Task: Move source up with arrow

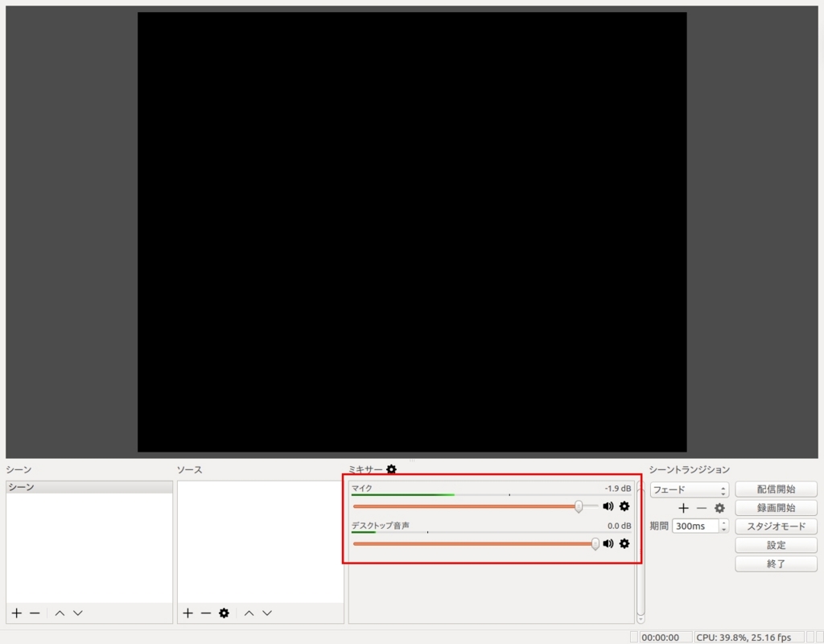Action: point(249,613)
